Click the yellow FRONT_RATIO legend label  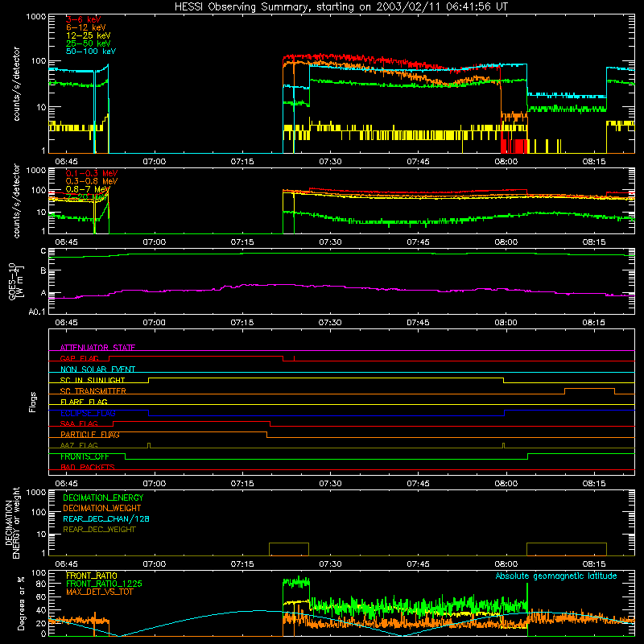[x=92, y=576]
